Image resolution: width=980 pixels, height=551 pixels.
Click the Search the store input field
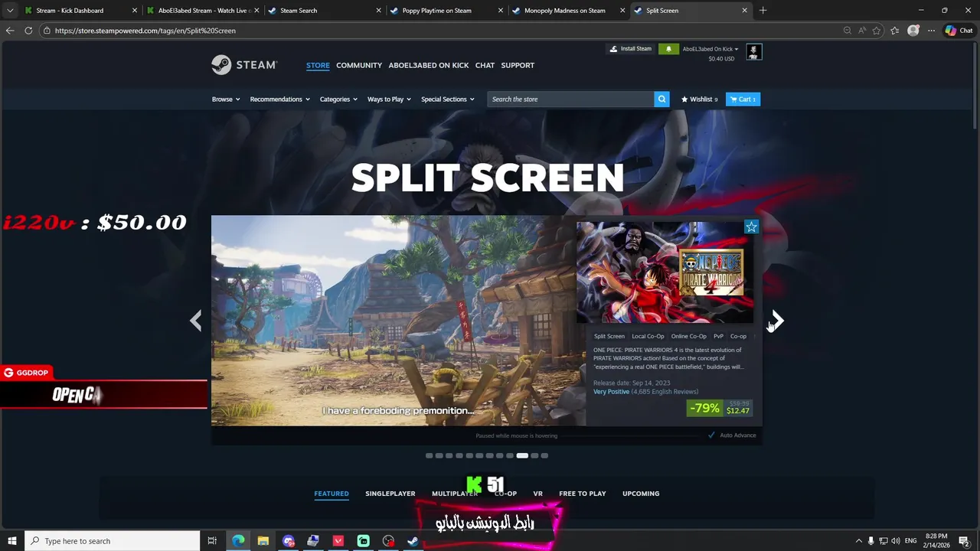[570, 99]
